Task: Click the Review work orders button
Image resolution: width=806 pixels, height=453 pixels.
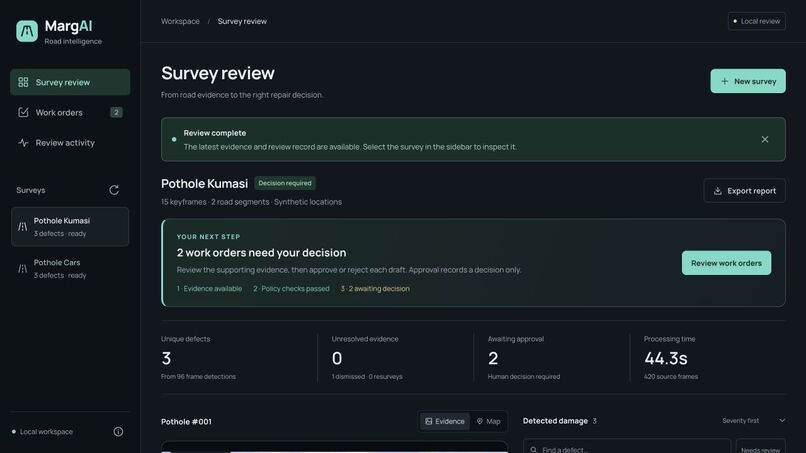Action: pyautogui.click(x=726, y=263)
